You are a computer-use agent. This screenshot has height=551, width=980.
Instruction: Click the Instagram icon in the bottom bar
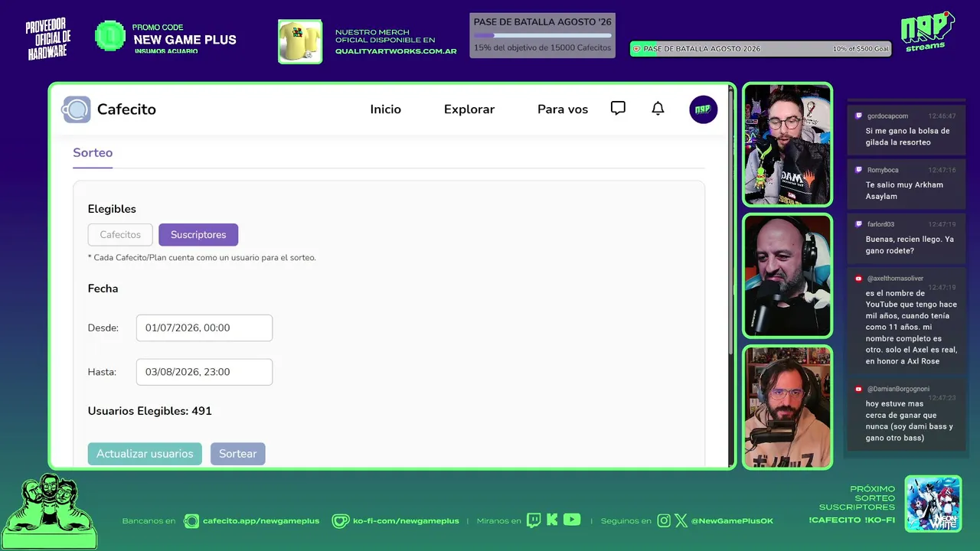[664, 520]
